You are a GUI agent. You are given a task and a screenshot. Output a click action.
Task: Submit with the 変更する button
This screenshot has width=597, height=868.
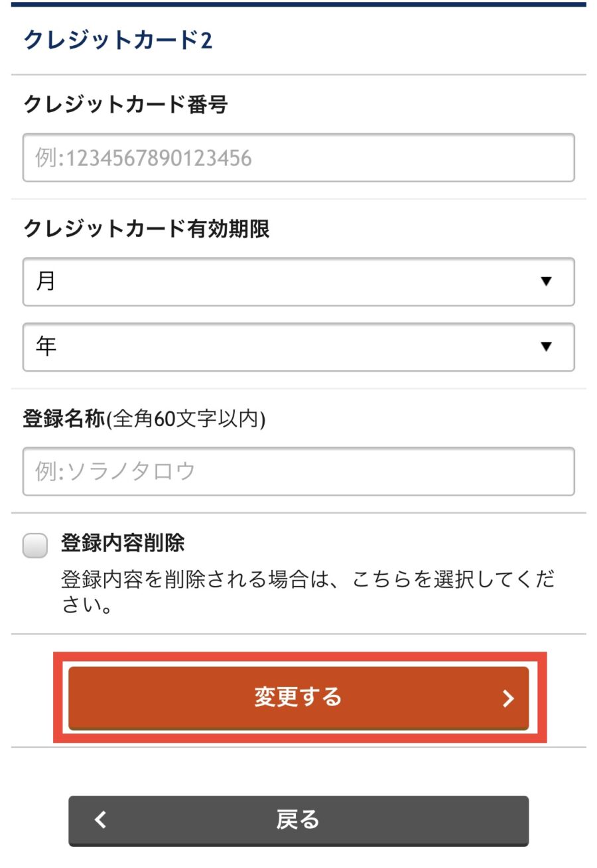coord(298,698)
